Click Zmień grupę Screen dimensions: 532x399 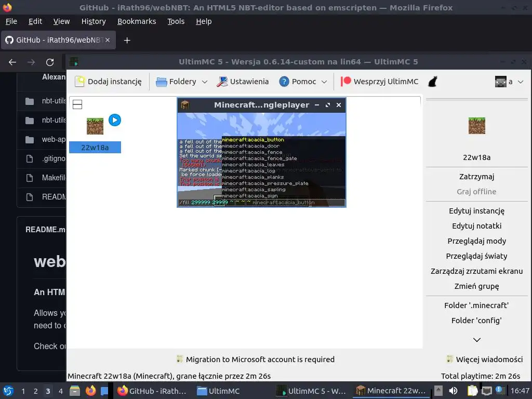pyautogui.click(x=477, y=286)
